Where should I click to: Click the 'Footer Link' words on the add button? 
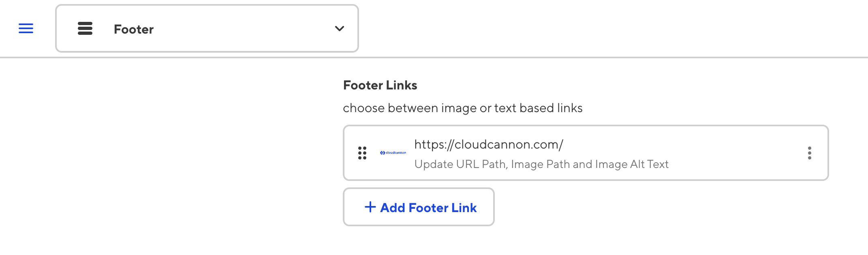pos(443,208)
